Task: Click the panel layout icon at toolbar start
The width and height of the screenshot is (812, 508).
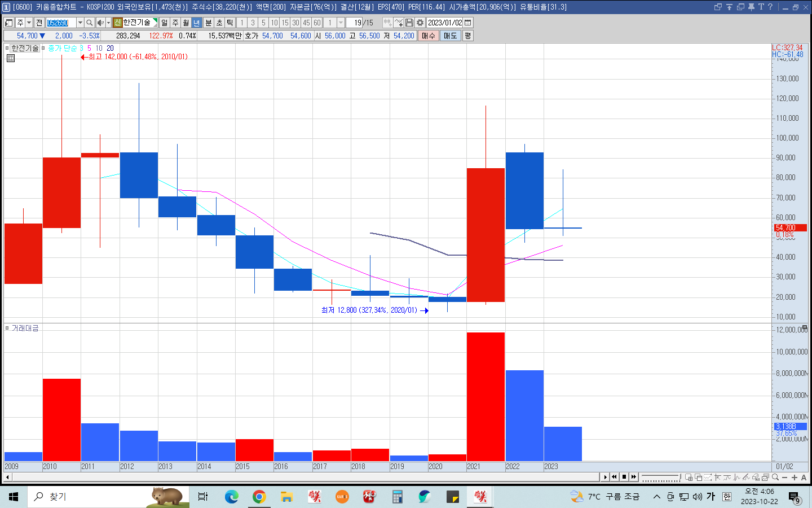Action: (x=9, y=23)
